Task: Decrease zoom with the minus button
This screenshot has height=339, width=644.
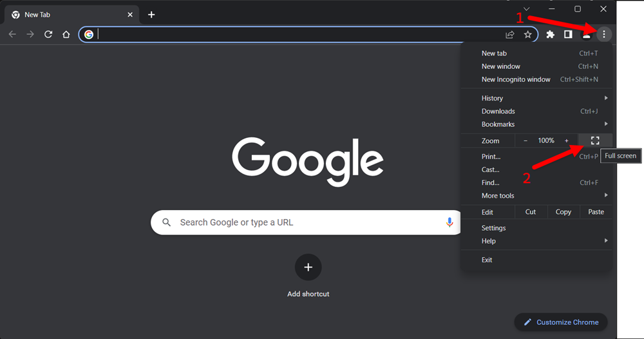Action: [x=526, y=140]
